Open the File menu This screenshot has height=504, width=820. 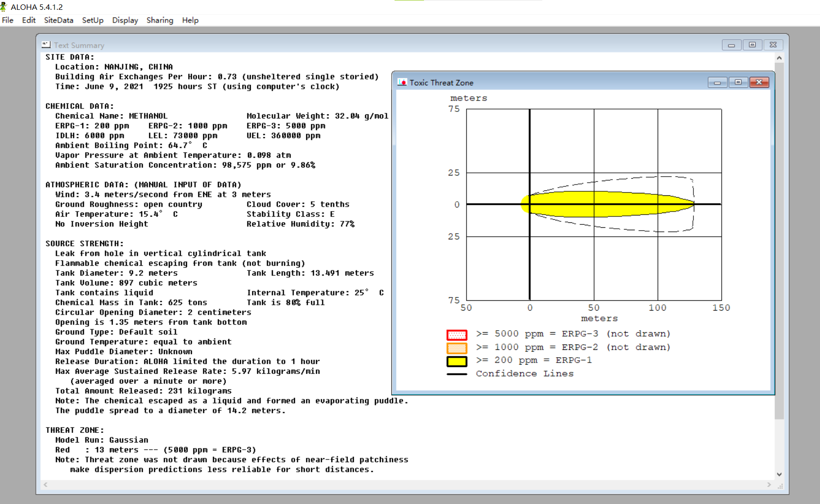coord(8,20)
